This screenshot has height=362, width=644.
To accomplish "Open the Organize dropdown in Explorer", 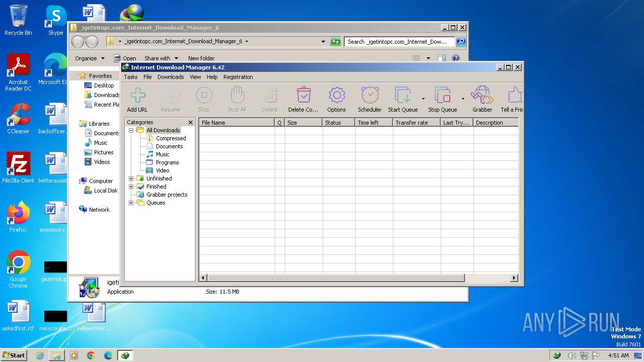I will pos(90,58).
